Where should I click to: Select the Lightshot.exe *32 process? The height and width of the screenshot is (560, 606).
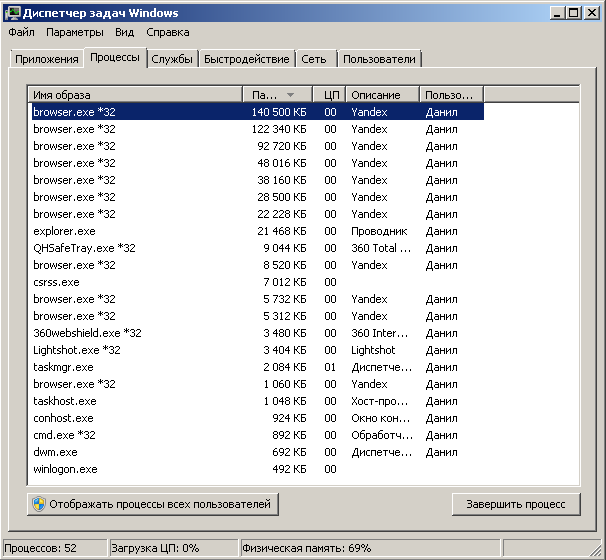coord(256,350)
